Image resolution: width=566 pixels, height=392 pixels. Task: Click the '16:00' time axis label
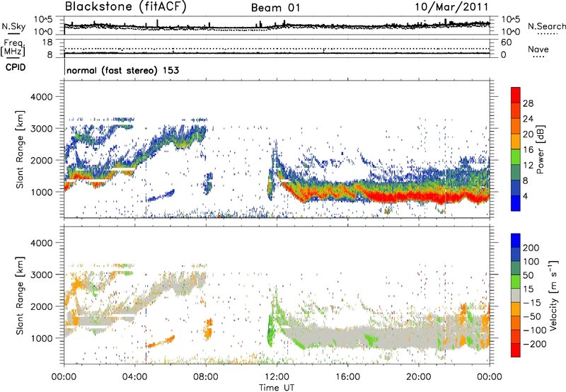[347, 377]
